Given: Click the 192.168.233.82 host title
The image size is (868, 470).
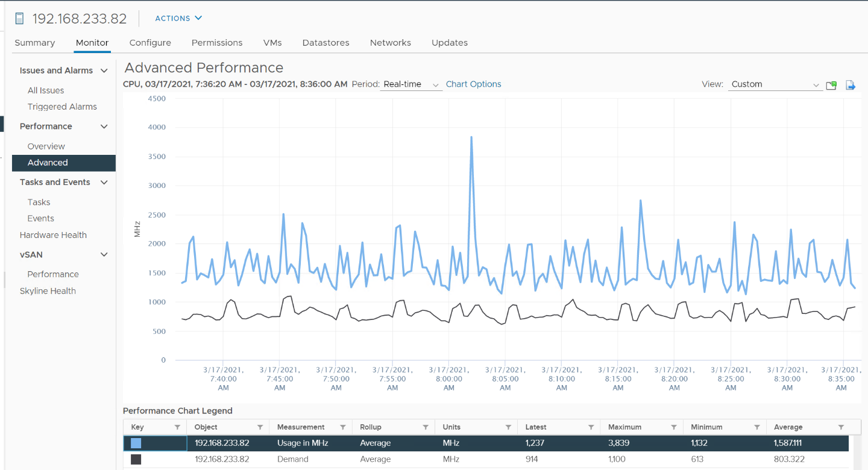Looking at the screenshot, I should click(80, 19).
